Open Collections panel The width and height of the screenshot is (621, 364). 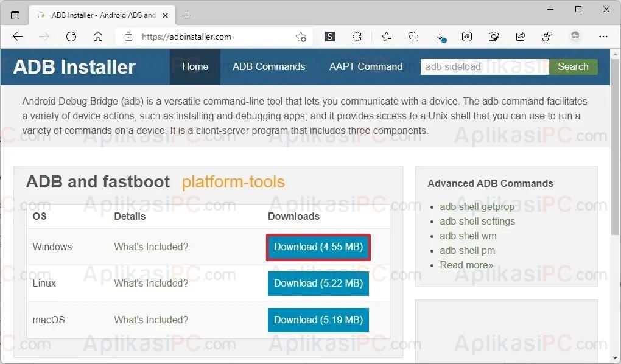pyautogui.click(x=413, y=37)
